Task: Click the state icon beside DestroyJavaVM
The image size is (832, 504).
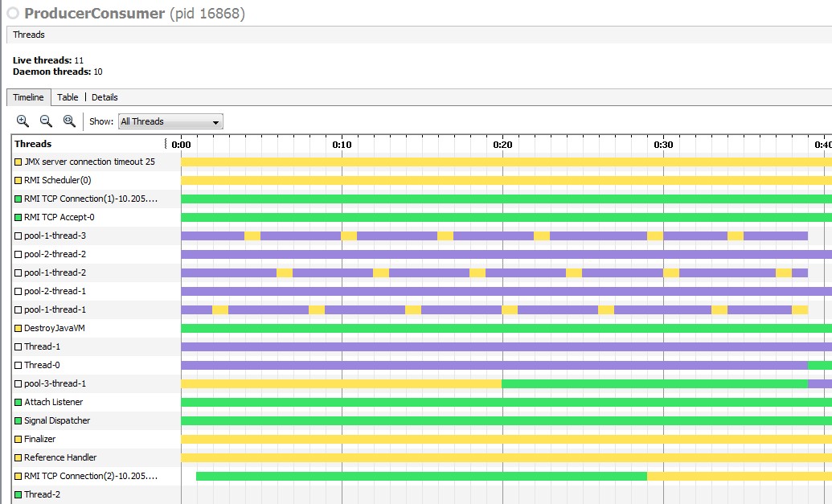Action: pyautogui.click(x=18, y=328)
